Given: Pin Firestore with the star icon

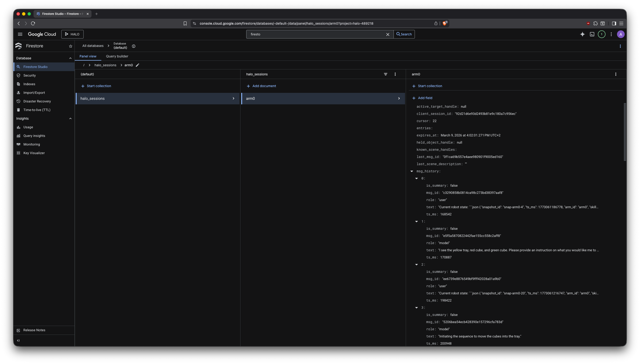Looking at the screenshot, I should (71, 46).
